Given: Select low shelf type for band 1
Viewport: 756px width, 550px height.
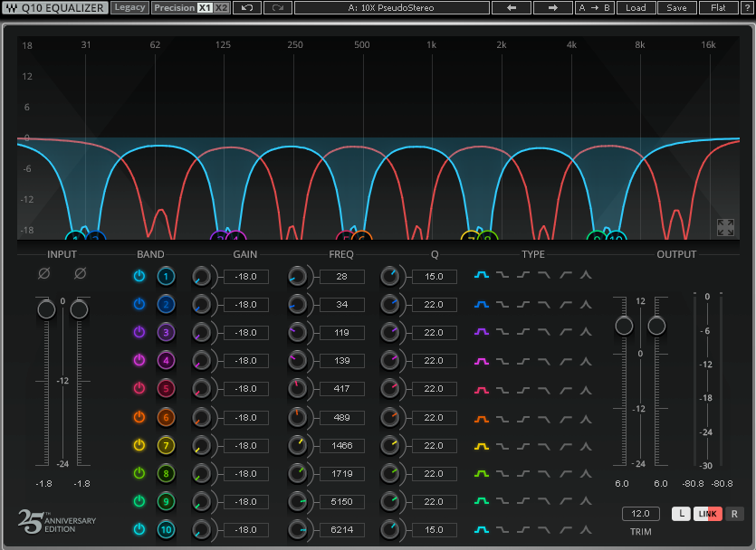Looking at the screenshot, I should 502,275.
